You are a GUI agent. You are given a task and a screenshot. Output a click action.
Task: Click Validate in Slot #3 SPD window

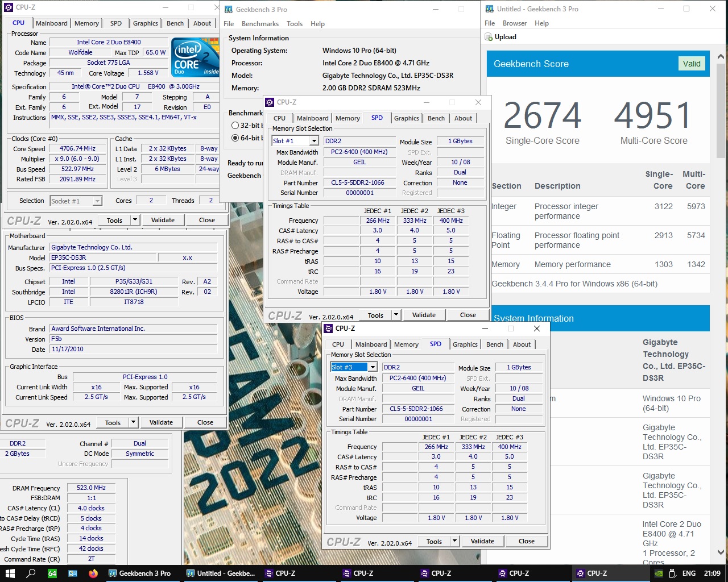click(x=482, y=541)
